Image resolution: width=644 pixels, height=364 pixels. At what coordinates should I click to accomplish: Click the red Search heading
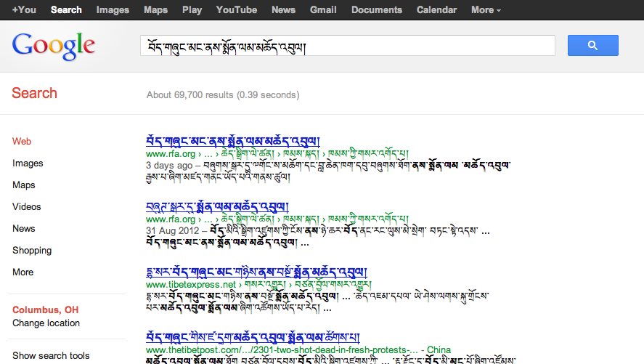[x=35, y=93]
